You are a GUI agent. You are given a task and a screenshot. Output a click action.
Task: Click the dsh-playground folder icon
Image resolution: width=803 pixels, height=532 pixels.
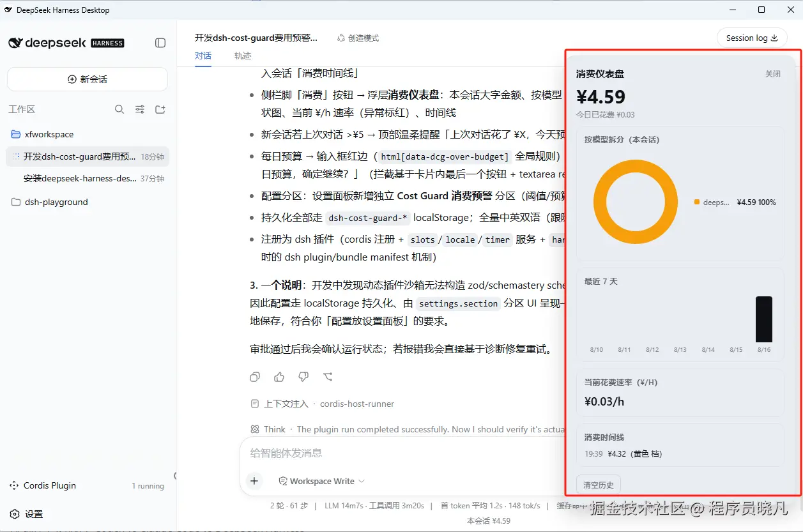16,202
